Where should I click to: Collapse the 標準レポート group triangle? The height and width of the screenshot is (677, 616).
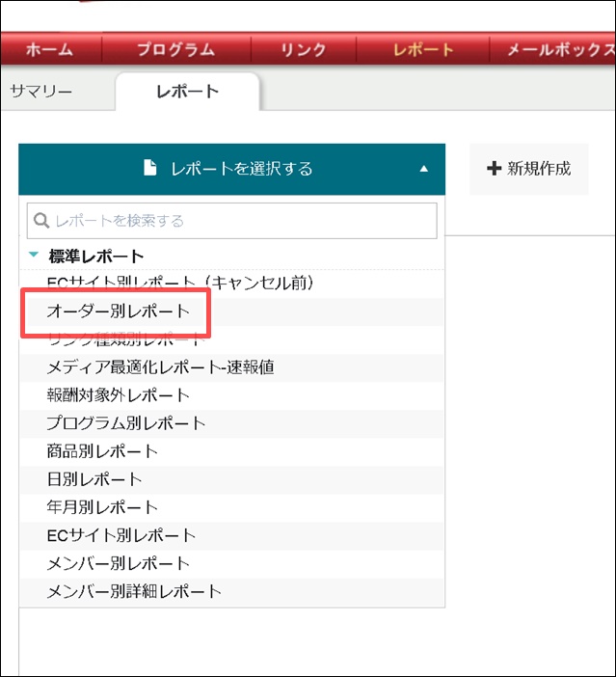click(x=35, y=256)
